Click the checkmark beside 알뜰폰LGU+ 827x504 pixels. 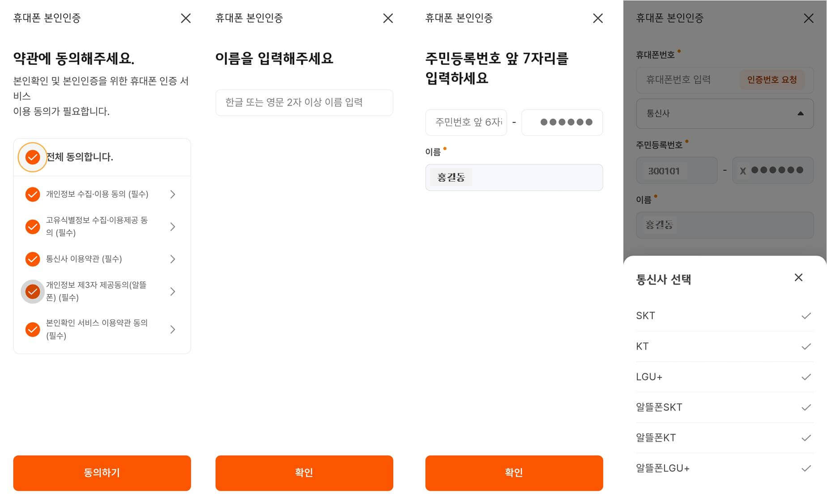point(806,468)
